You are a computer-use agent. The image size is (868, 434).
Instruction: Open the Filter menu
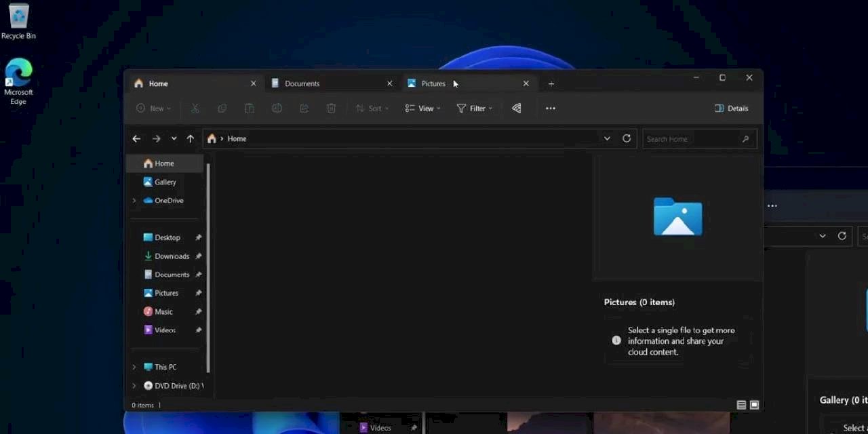click(475, 108)
